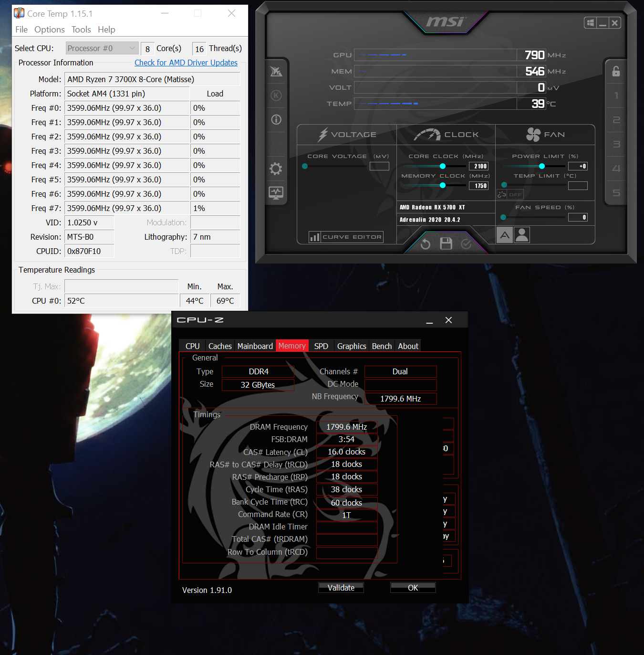The image size is (644, 655).
Task: Click the Voltage lightning bolt header icon
Action: [323, 135]
